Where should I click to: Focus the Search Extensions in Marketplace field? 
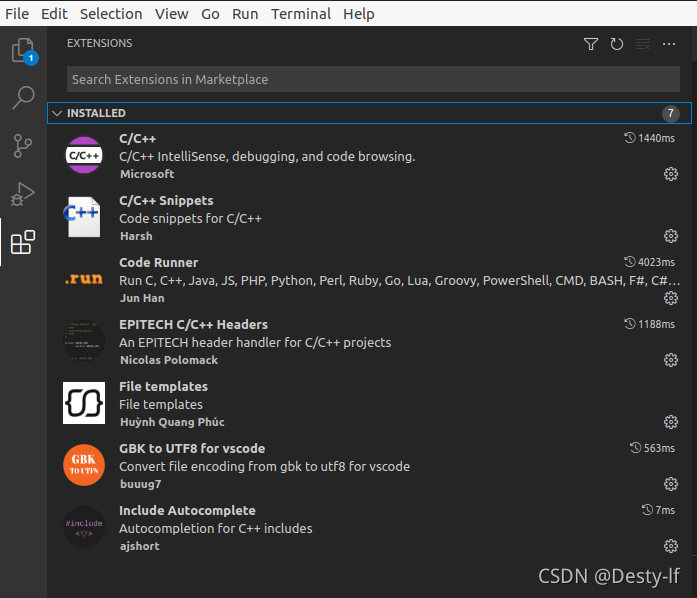point(373,79)
